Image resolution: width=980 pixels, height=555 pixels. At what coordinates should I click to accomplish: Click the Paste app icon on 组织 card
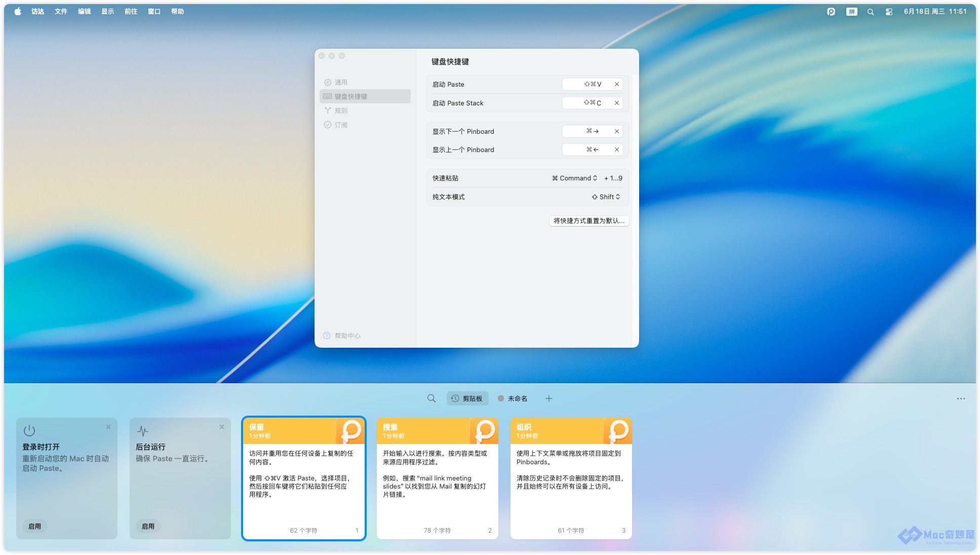coord(618,431)
